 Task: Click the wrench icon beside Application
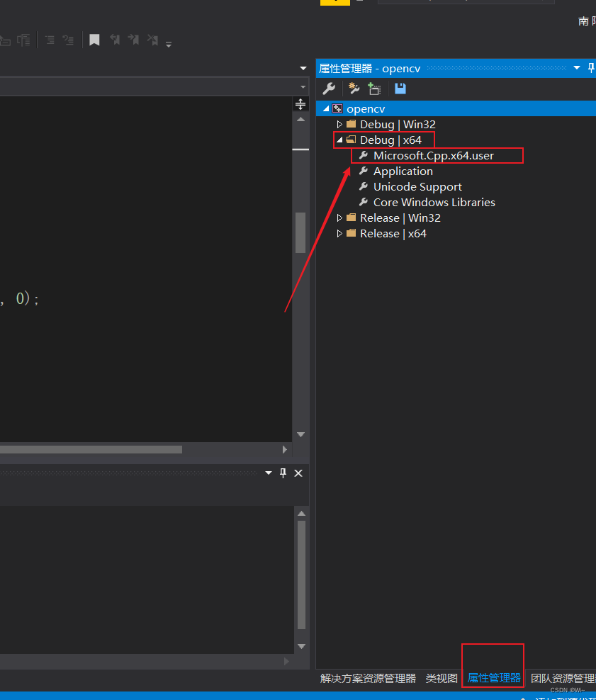pyautogui.click(x=364, y=171)
